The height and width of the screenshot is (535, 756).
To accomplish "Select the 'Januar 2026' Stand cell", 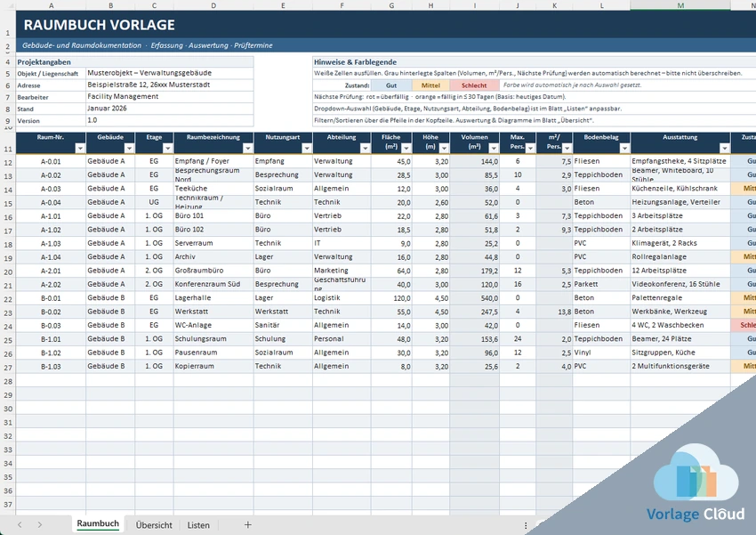I will 170,109.
